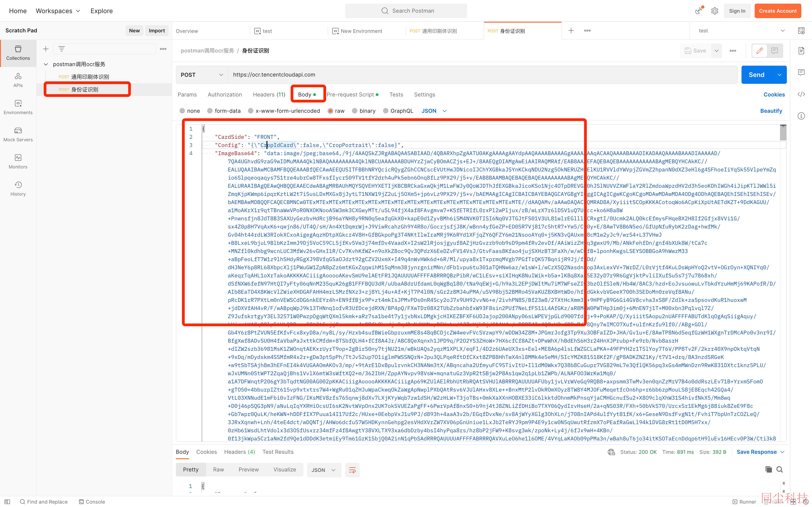The height and width of the screenshot is (507, 812).
Task: Open the Save button dropdown arrow
Action: point(716,51)
